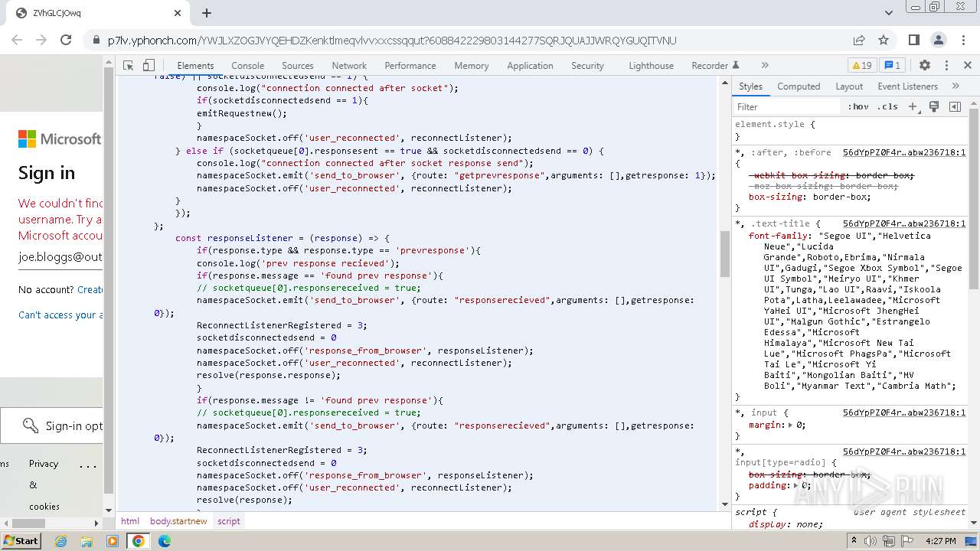The height and width of the screenshot is (551, 980).
Task: Open the Performance tab
Action: pyautogui.click(x=410, y=66)
